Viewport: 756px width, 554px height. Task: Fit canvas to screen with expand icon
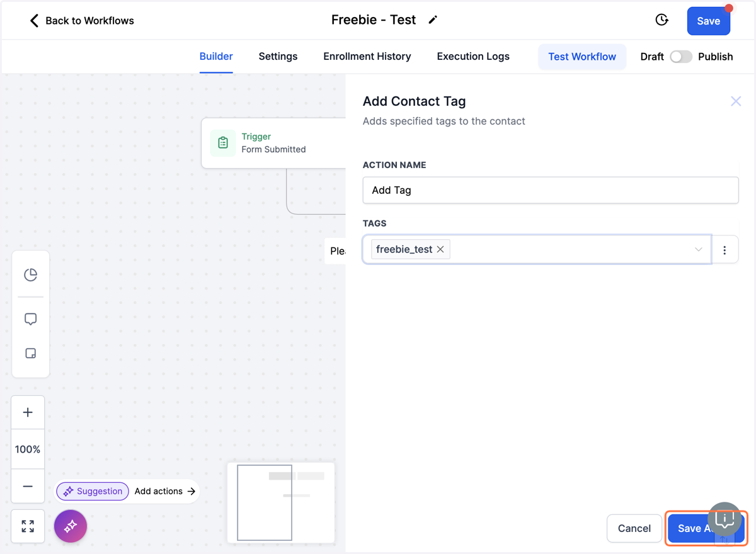[x=28, y=526]
